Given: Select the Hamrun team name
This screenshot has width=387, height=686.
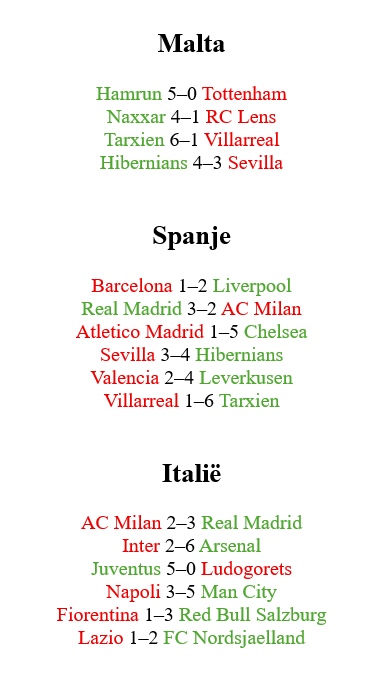Looking at the screenshot, I should click(x=129, y=94).
